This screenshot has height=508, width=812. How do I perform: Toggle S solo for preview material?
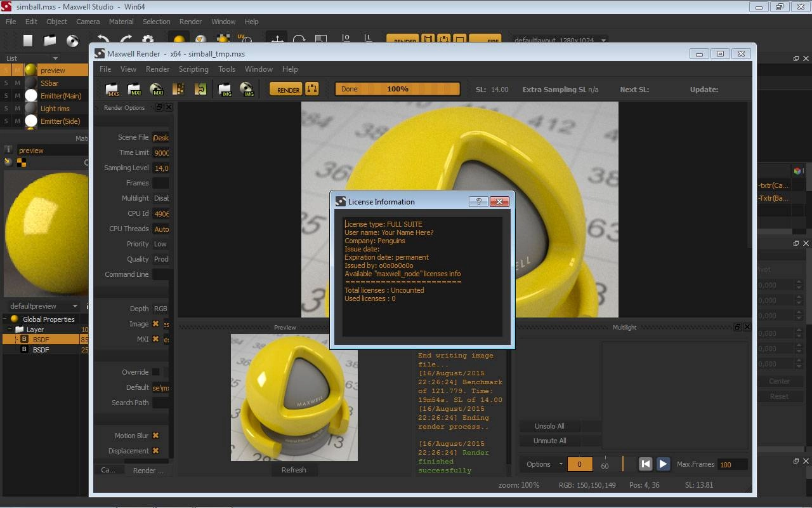pos(6,70)
